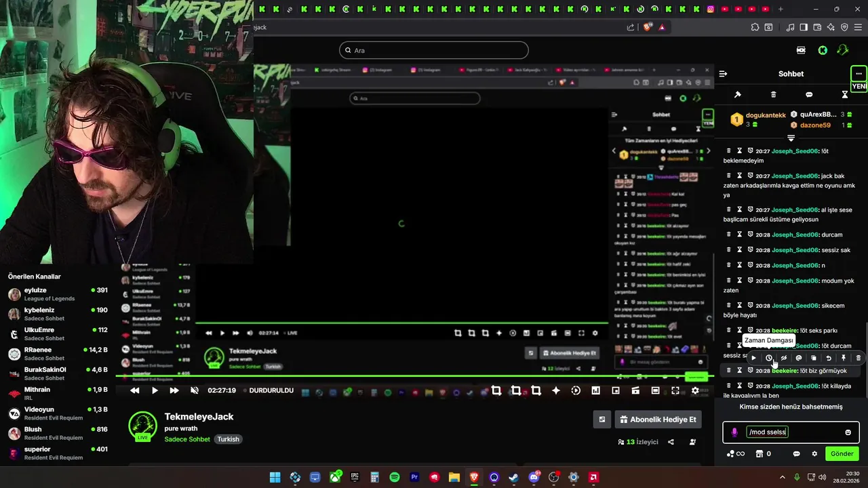
Task: Open the kybeleniz recommended channel
Action: (58, 314)
